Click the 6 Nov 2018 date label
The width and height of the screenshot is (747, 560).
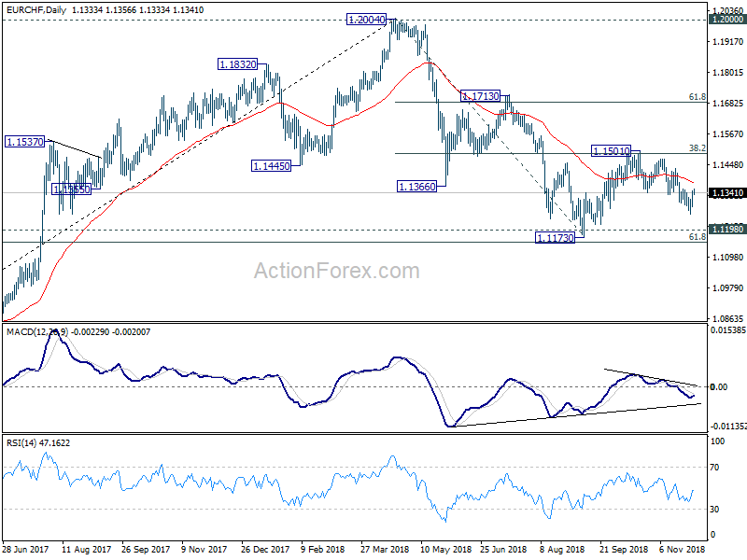point(682,549)
